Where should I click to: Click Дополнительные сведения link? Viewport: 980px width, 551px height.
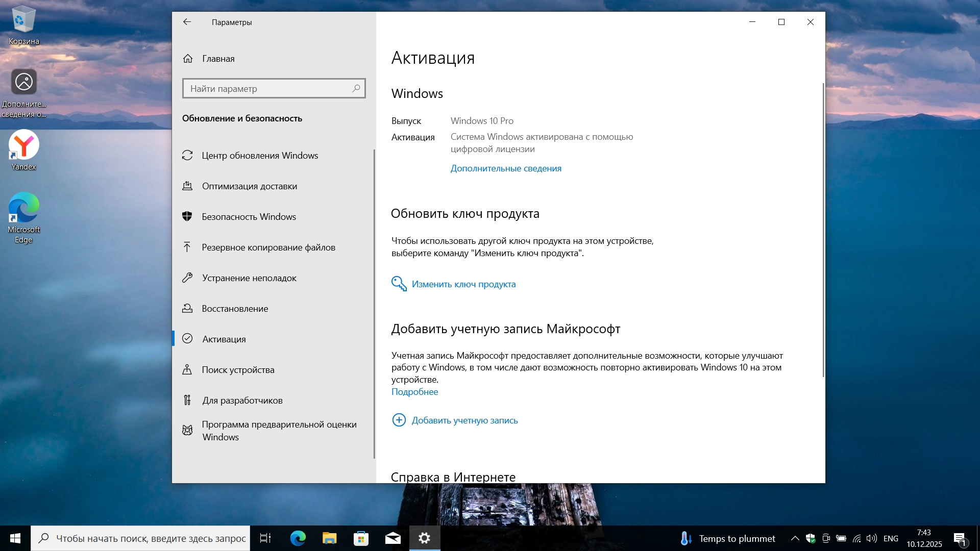click(505, 168)
